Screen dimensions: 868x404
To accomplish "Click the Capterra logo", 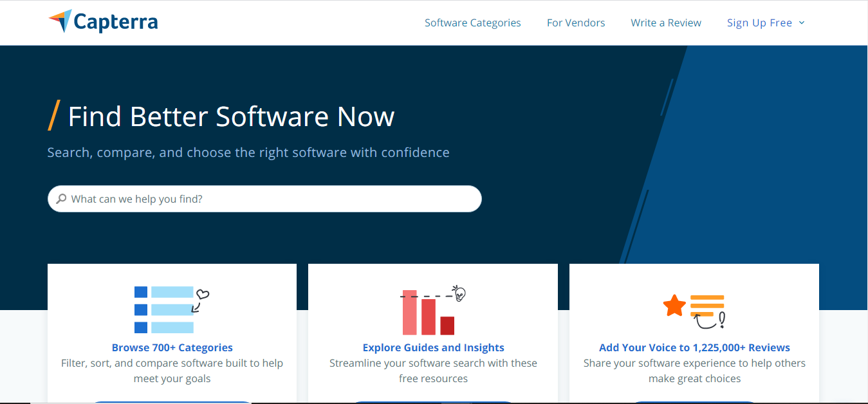I will [x=103, y=22].
